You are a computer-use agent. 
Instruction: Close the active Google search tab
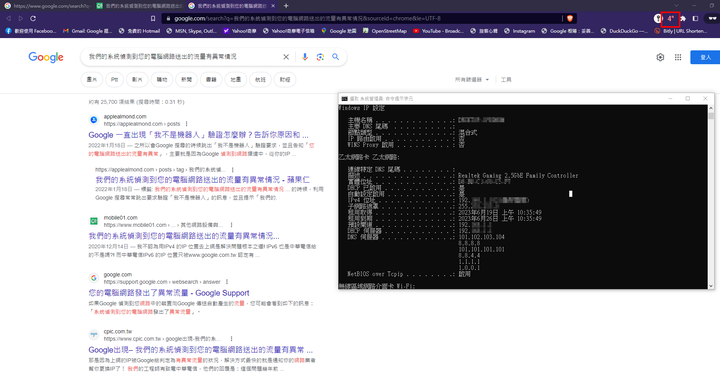pyautogui.click(x=273, y=6)
